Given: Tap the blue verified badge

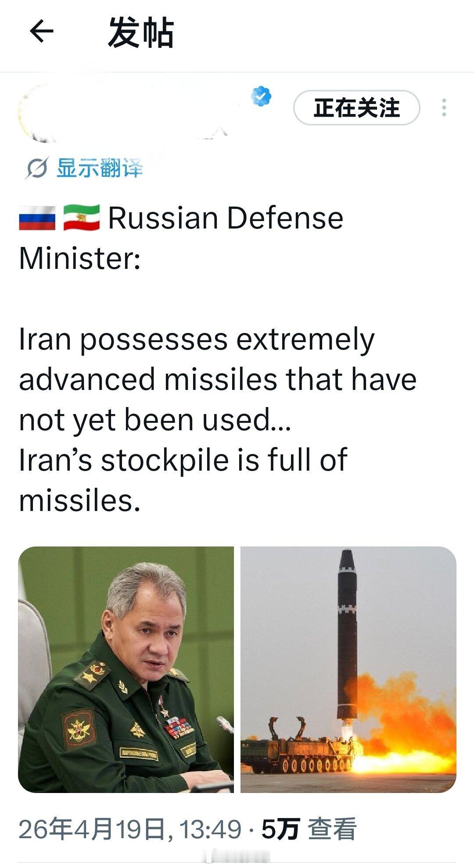Looking at the screenshot, I should tap(261, 96).
